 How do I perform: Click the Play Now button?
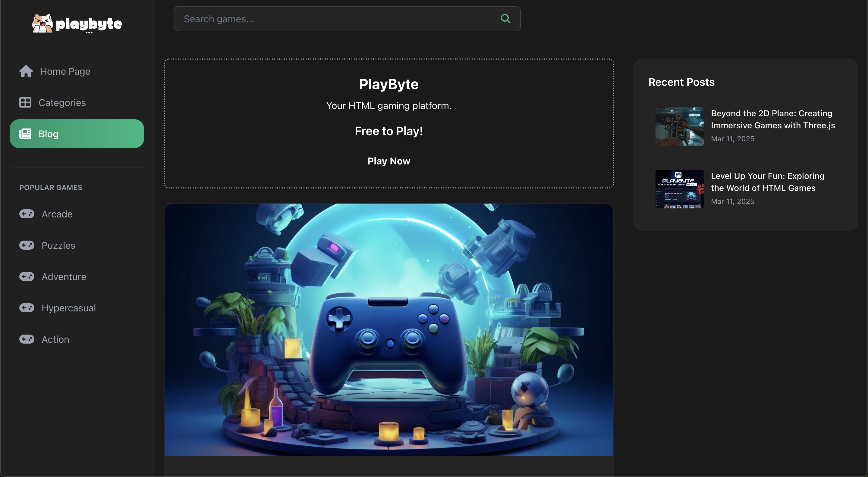[x=389, y=161]
